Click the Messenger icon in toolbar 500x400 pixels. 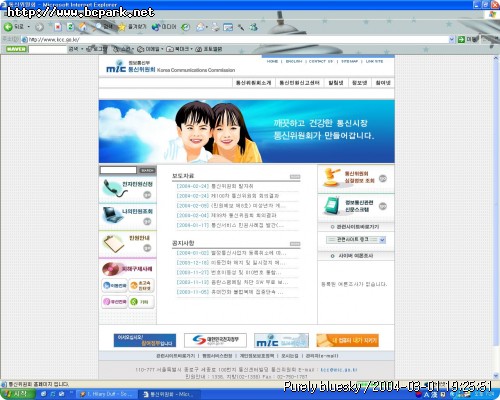[254, 27]
